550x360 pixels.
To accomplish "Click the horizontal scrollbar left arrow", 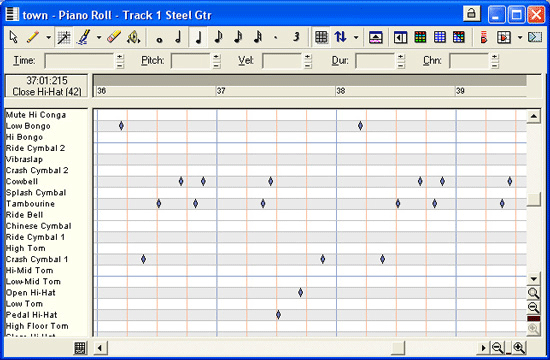I will 100,348.
